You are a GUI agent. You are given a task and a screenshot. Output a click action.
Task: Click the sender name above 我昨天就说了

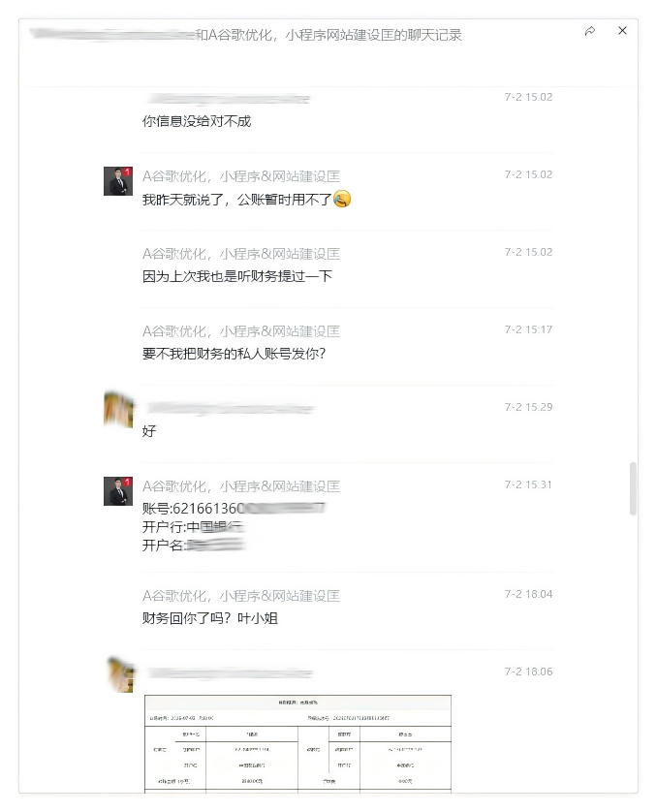point(240,176)
